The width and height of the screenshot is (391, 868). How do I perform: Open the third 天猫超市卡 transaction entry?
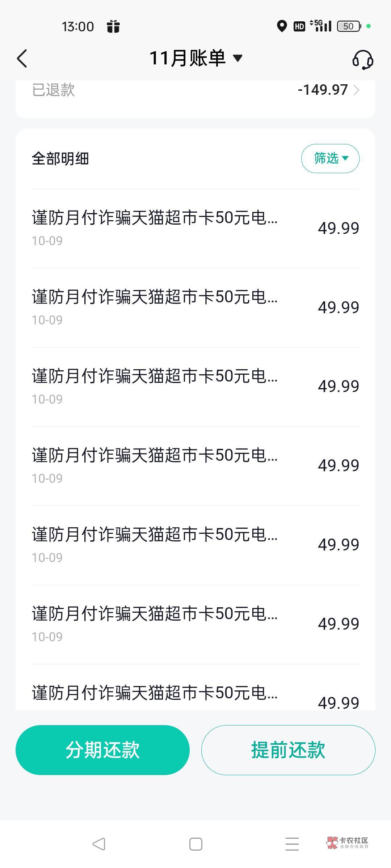(x=195, y=387)
